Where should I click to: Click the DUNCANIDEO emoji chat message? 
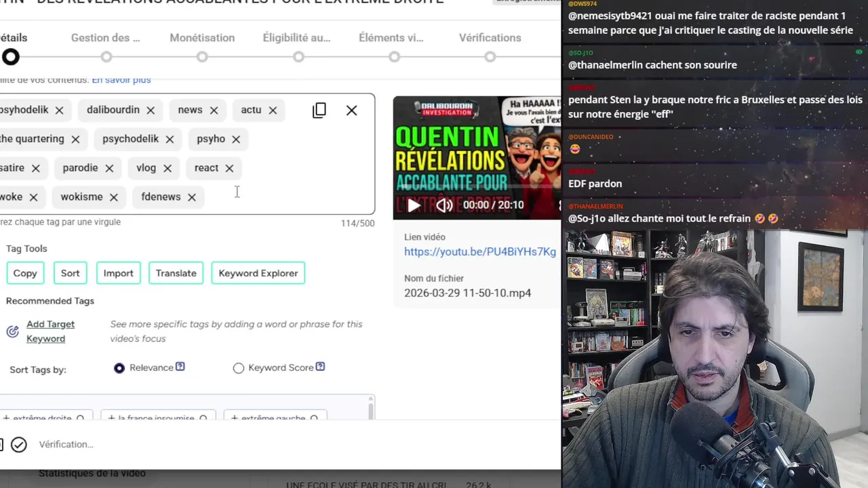tap(575, 149)
